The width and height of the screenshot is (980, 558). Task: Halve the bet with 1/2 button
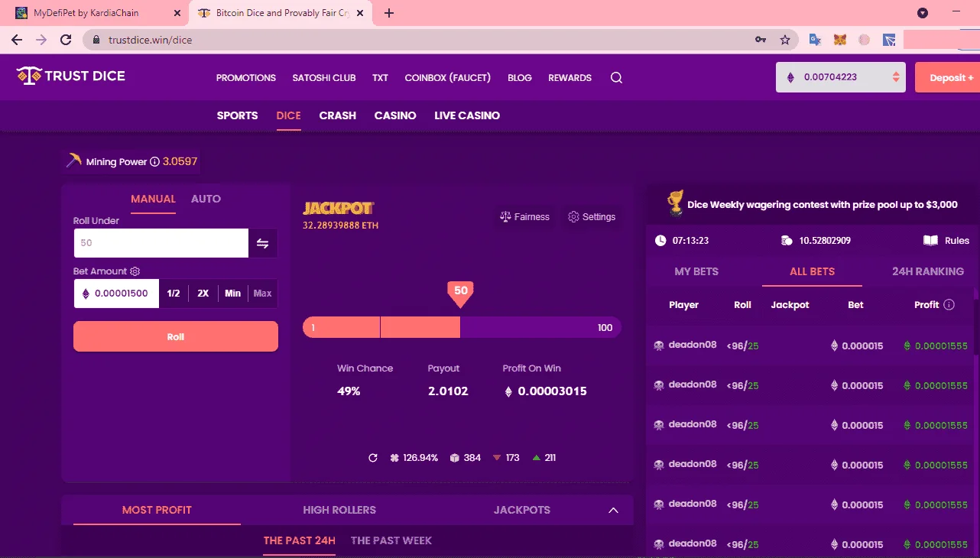pos(174,294)
